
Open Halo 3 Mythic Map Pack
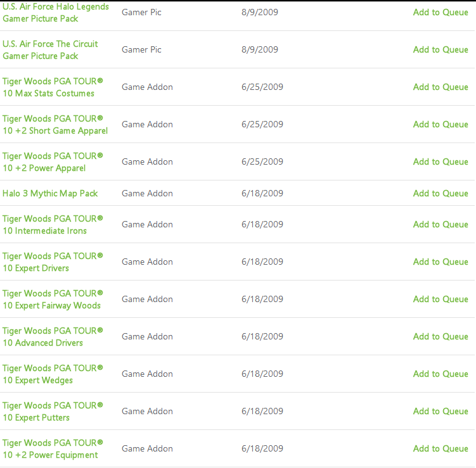click(x=50, y=194)
